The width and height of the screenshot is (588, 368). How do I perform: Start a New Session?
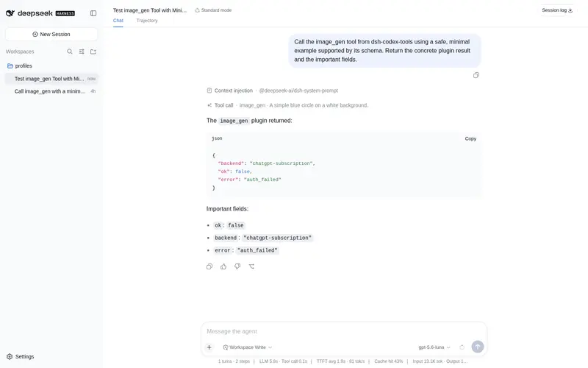pos(51,34)
